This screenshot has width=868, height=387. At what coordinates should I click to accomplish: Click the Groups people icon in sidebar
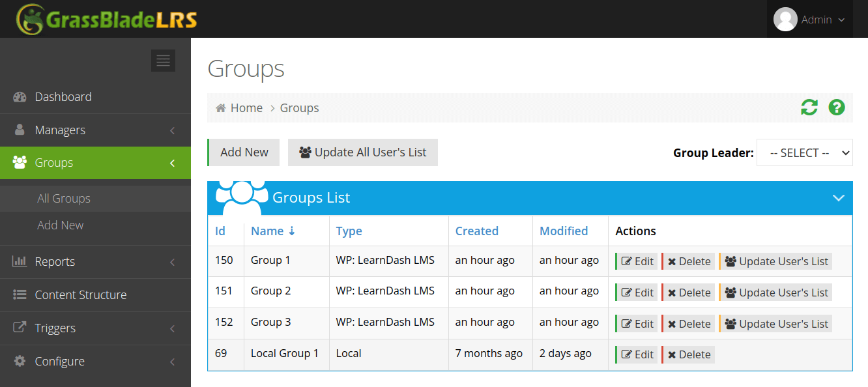(20, 162)
